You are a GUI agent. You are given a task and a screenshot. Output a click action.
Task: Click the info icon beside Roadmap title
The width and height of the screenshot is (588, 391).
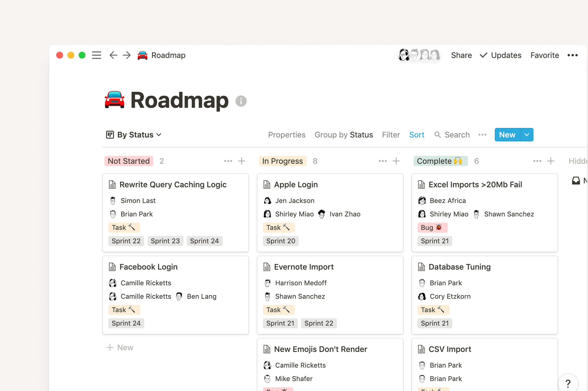(x=241, y=101)
